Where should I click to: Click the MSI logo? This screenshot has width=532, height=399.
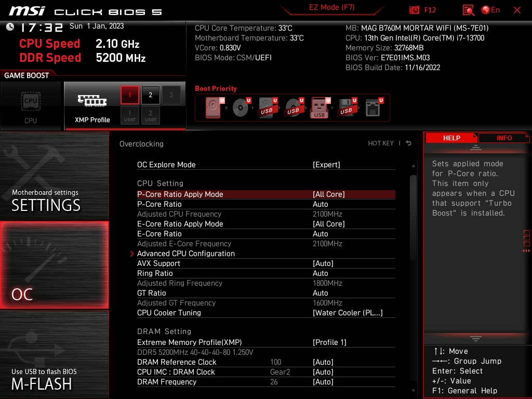tap(27, 11)
